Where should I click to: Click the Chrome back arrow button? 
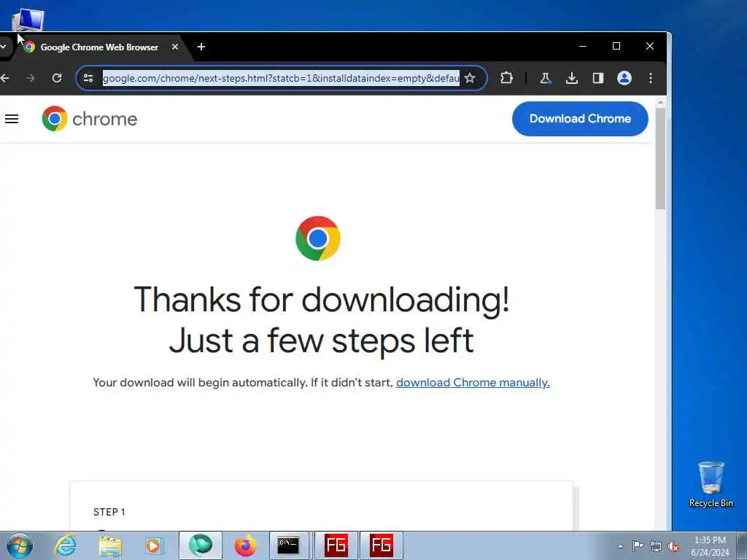(x=4, y=77)
